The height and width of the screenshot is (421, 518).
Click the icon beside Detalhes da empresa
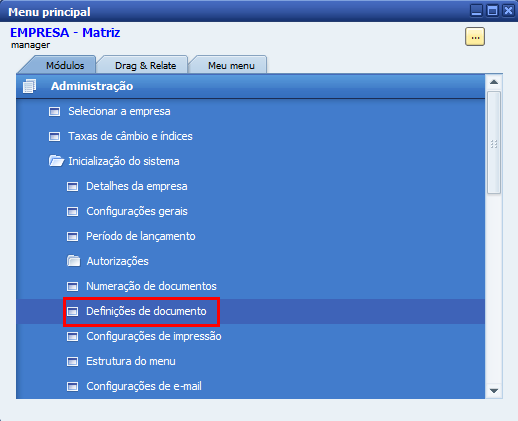click(x=72, y=186)
